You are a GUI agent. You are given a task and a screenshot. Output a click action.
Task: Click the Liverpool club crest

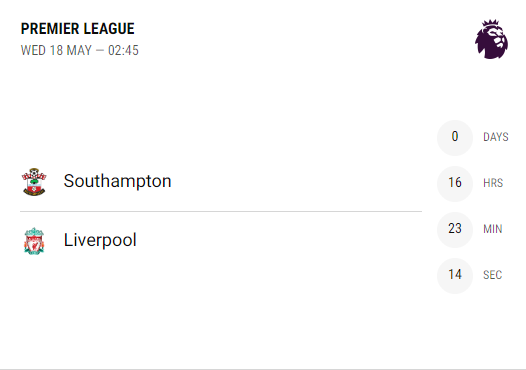coord(34,241)
